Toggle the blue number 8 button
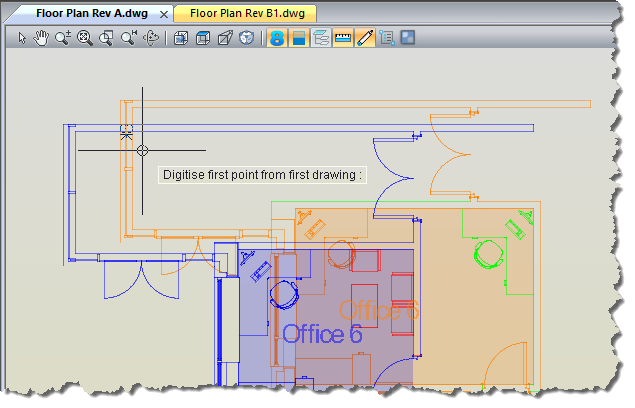The width and height of the screenshot is (635, 408). coord(277,38)
